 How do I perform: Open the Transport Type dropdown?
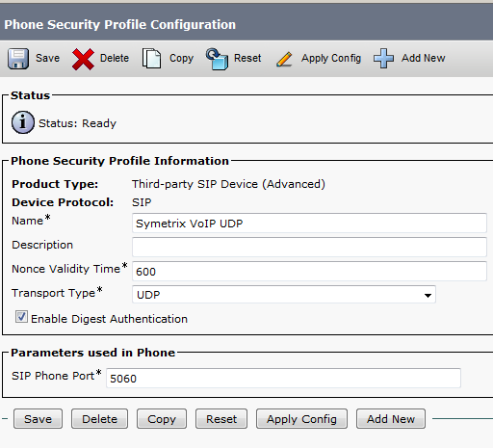[284, 295]
